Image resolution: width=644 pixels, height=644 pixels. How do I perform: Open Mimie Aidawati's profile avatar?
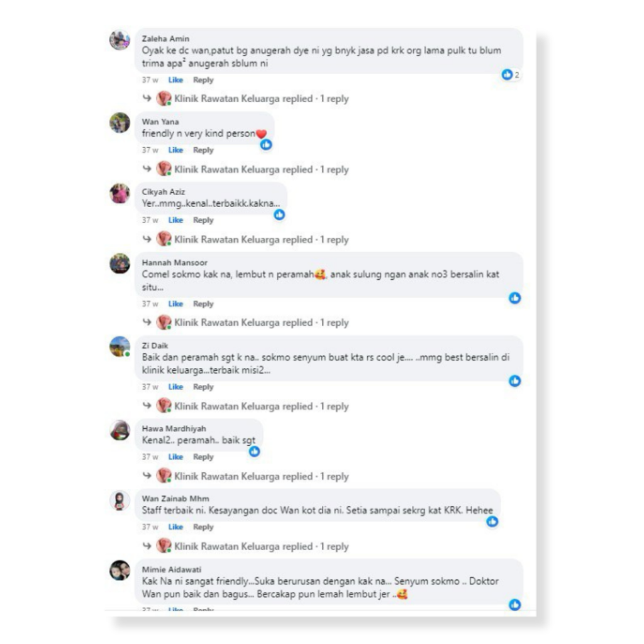coord(119,570)
